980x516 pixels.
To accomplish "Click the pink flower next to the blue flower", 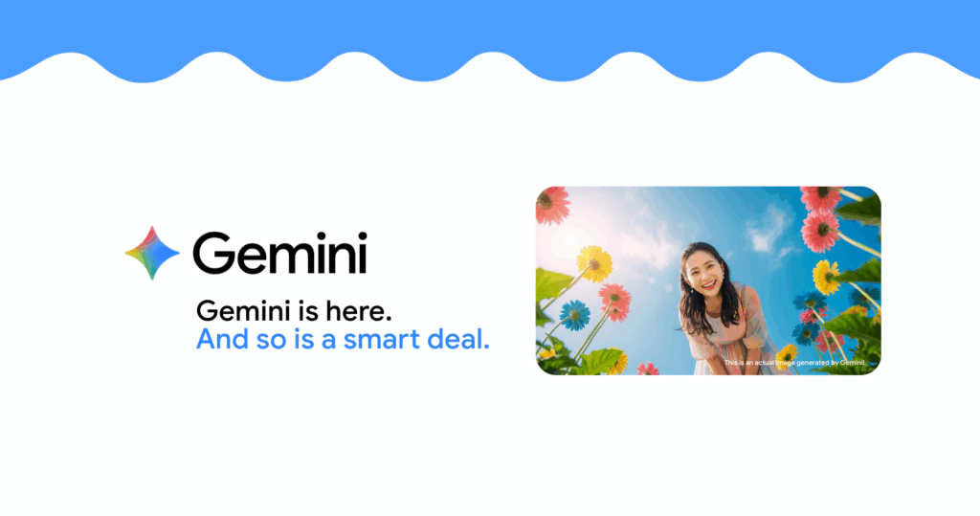I will coord(615,303).
